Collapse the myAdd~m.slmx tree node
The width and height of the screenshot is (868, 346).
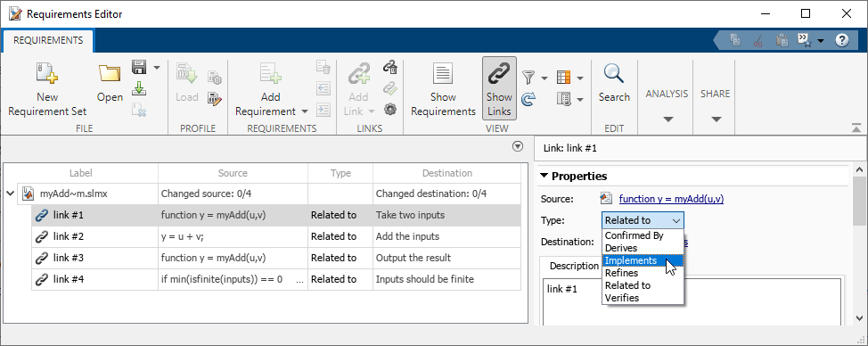10,194
